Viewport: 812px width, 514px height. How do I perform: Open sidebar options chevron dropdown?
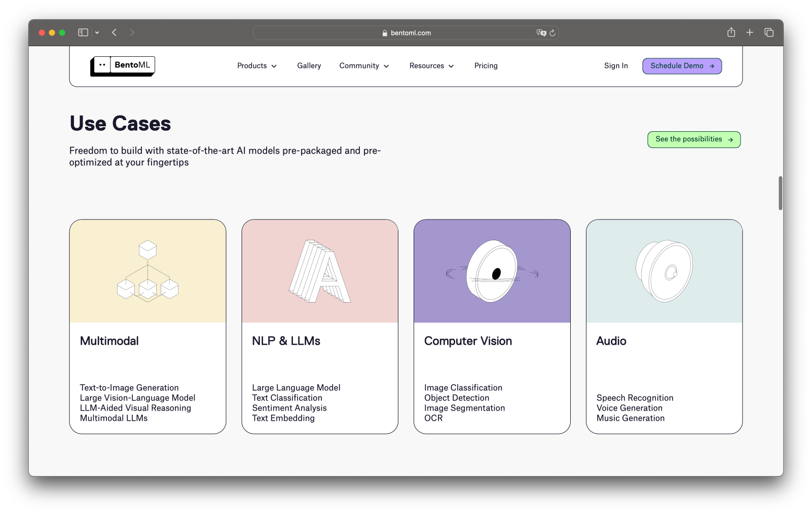click(97, 32)
